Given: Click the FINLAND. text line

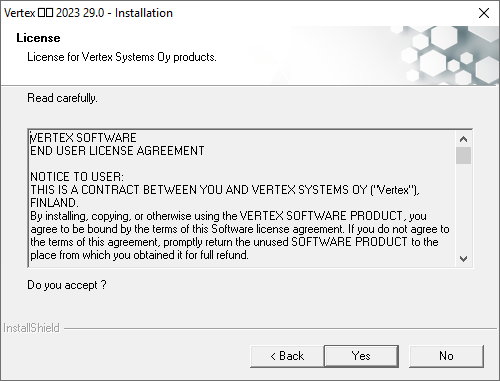Looking at the screenshot, I should (x=54, y=203).
